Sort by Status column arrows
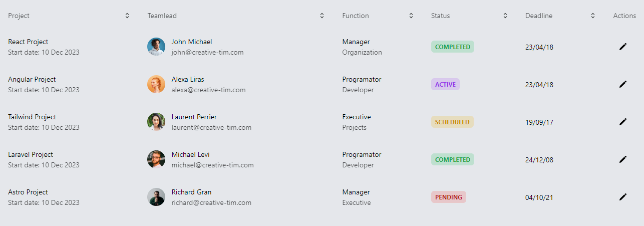644x226 pixels. pyautogui.click(x=505, y=16)
